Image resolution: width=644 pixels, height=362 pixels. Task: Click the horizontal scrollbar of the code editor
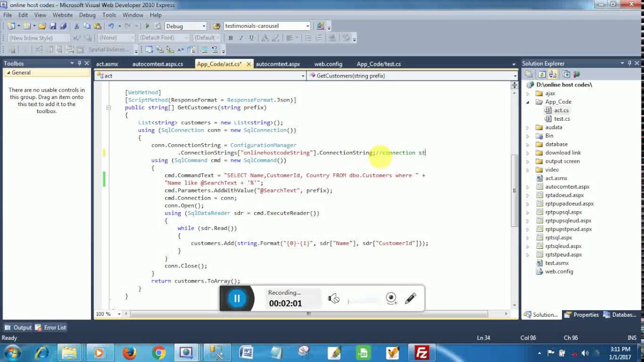(308, 314)
